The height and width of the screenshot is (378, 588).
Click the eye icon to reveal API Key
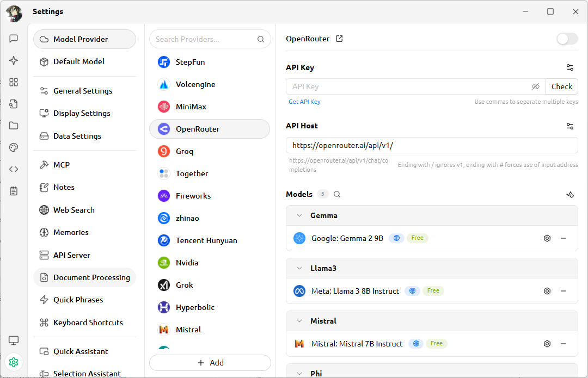point(536,86)
